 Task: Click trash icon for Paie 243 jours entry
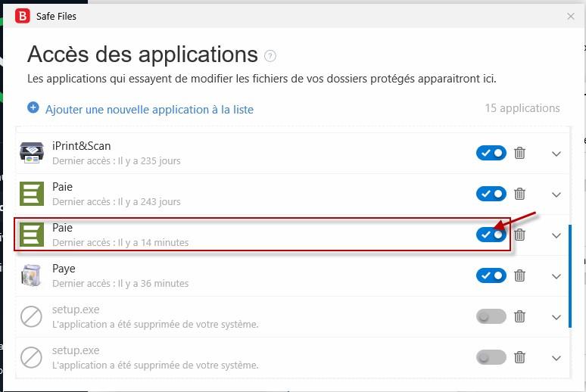click(519, 194)
